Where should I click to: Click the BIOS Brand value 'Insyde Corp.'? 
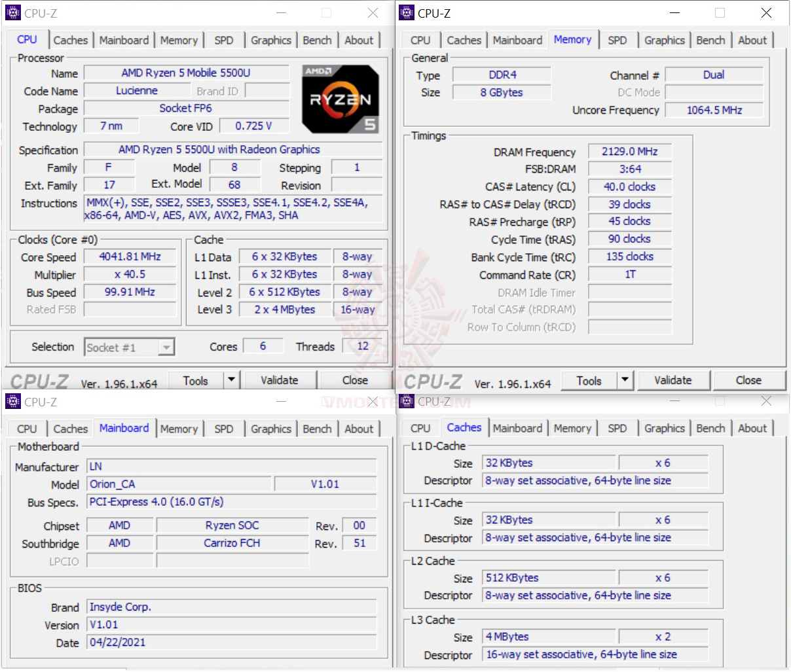point(232,607)
